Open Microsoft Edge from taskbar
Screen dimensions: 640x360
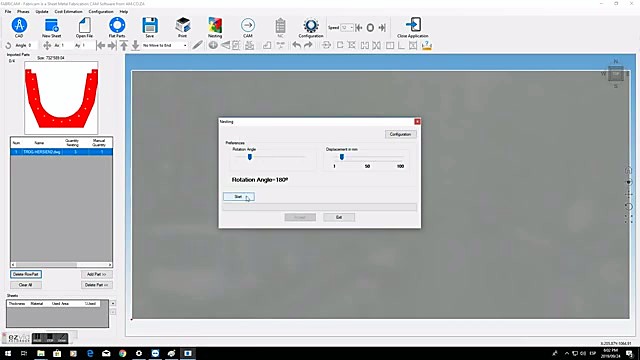(90, 353)
